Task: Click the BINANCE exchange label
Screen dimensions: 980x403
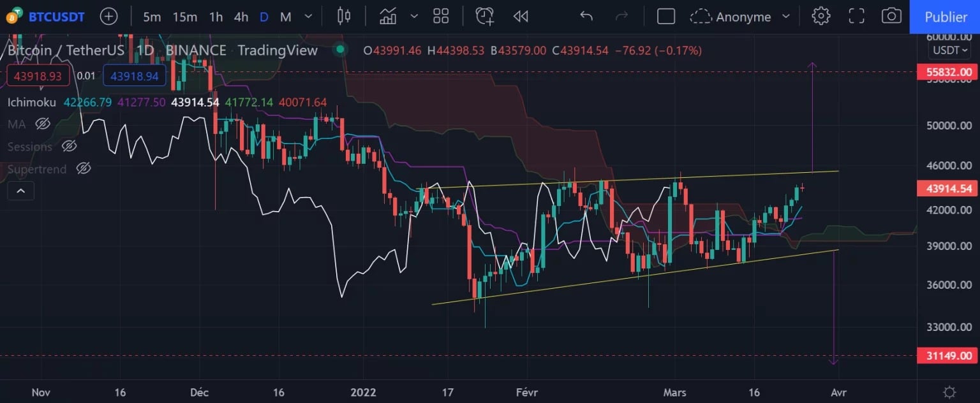Action: (196, 50)
